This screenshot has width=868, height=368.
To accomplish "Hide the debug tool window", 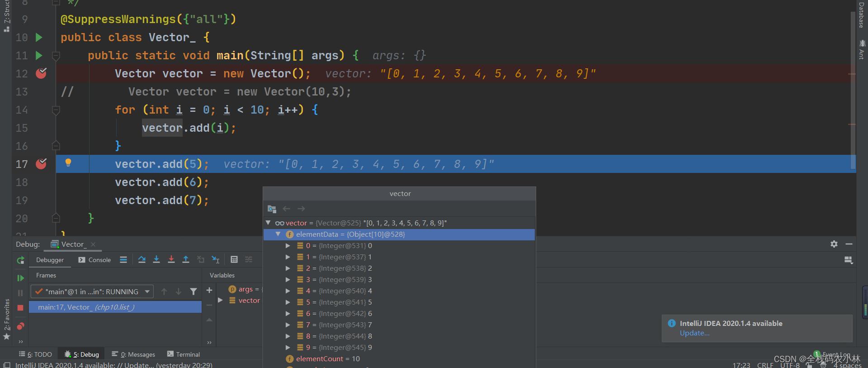I will (849, 244).
